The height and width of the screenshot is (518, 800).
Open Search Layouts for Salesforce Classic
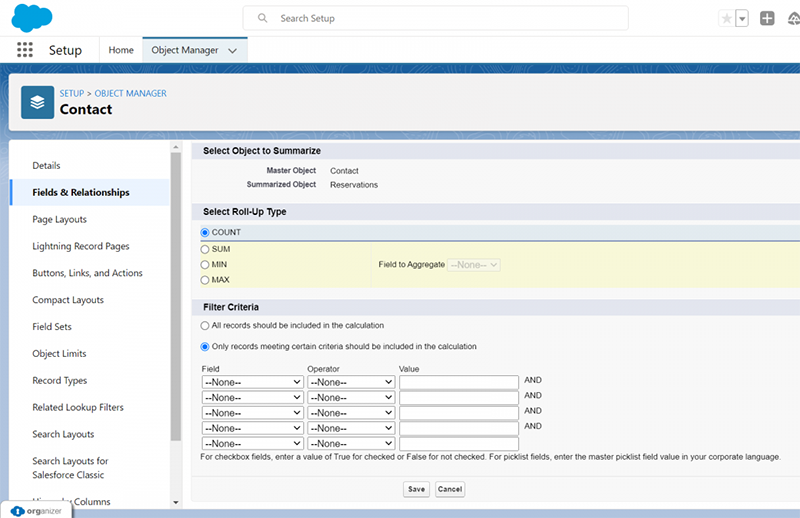click(70, 468)
